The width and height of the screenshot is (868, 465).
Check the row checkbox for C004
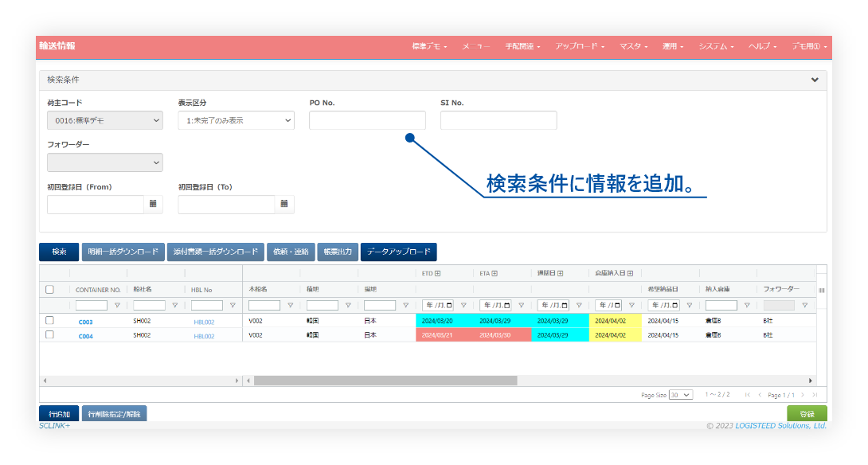[x=49, y=335]
